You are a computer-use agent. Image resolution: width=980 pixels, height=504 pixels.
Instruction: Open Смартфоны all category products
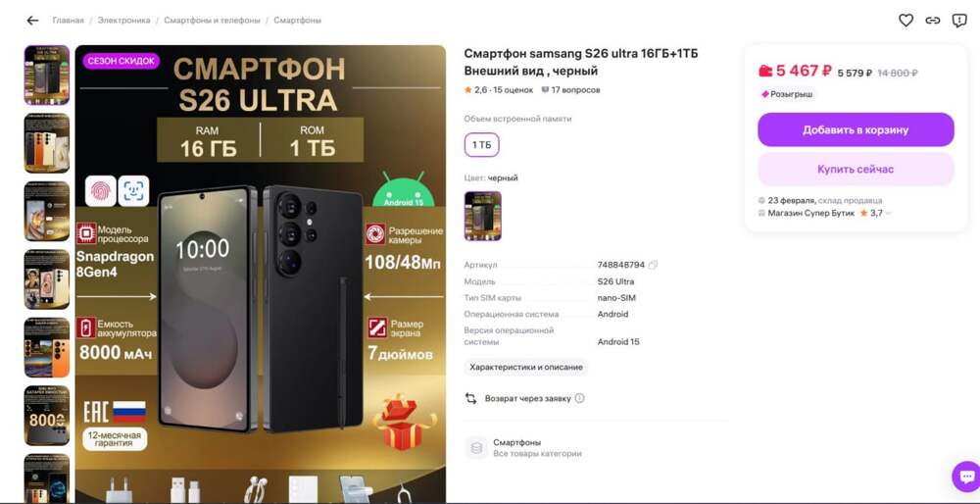(x=523, y=448)
